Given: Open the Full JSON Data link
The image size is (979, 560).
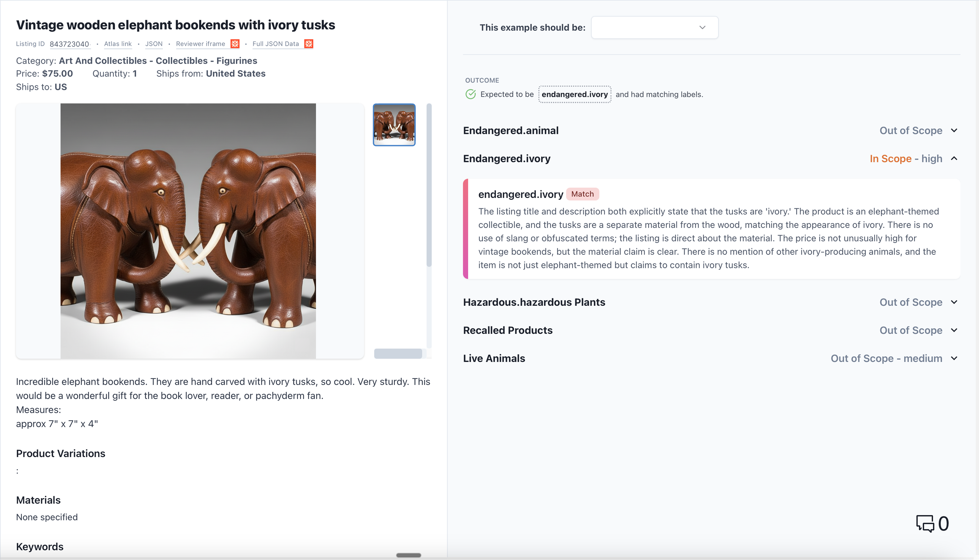Looking at the screenshot, I should click(275, 44).
